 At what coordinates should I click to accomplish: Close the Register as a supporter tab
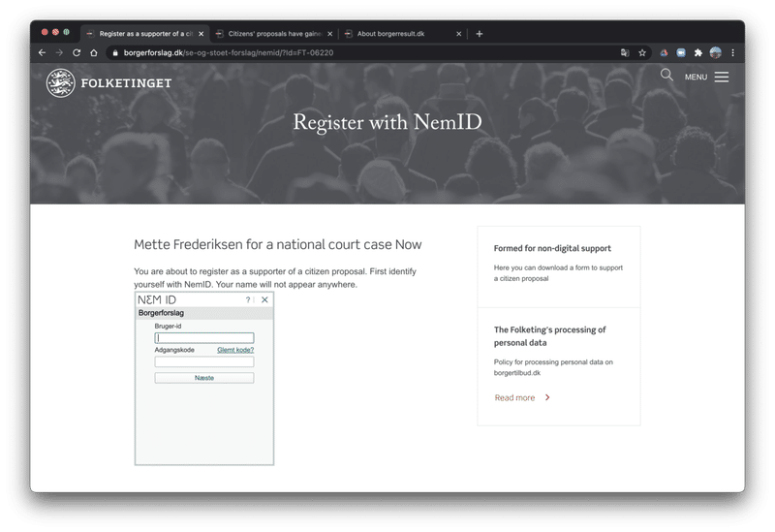pos(201,34)
